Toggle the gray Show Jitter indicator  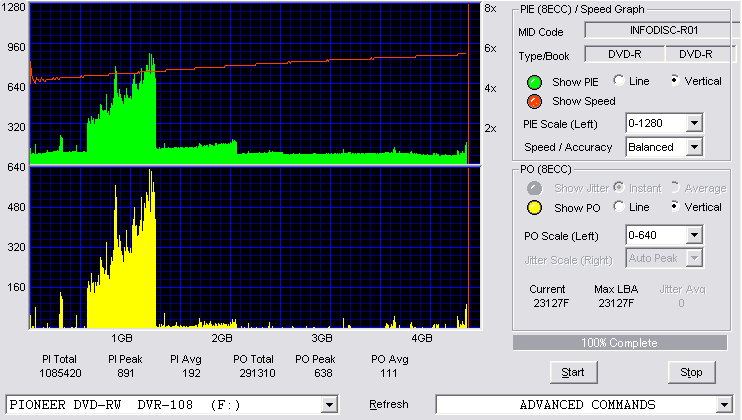[534, 188]
